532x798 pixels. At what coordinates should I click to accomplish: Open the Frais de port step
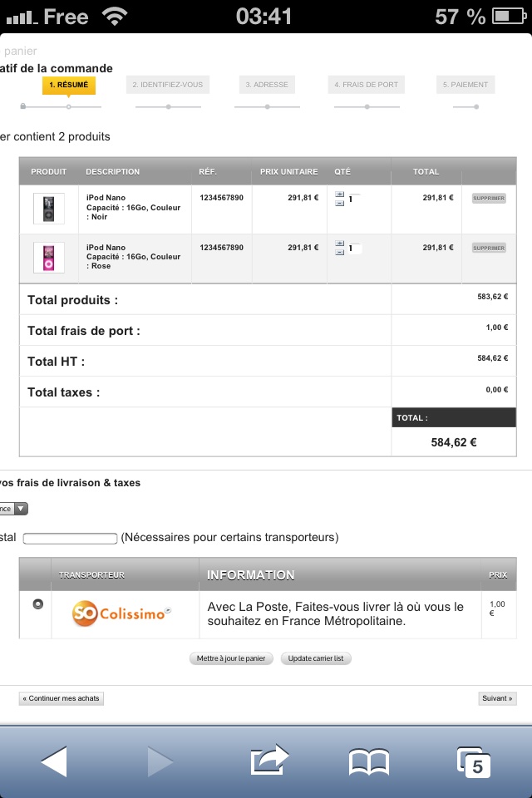point(366,85)
